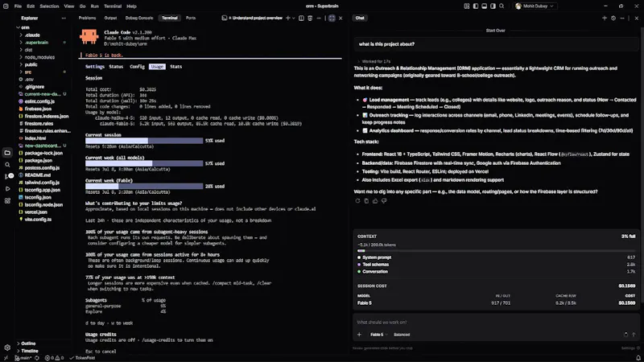Click the Explorer more actions ellipsis
This screenshot has width=644, height=362.
[64, 18]
